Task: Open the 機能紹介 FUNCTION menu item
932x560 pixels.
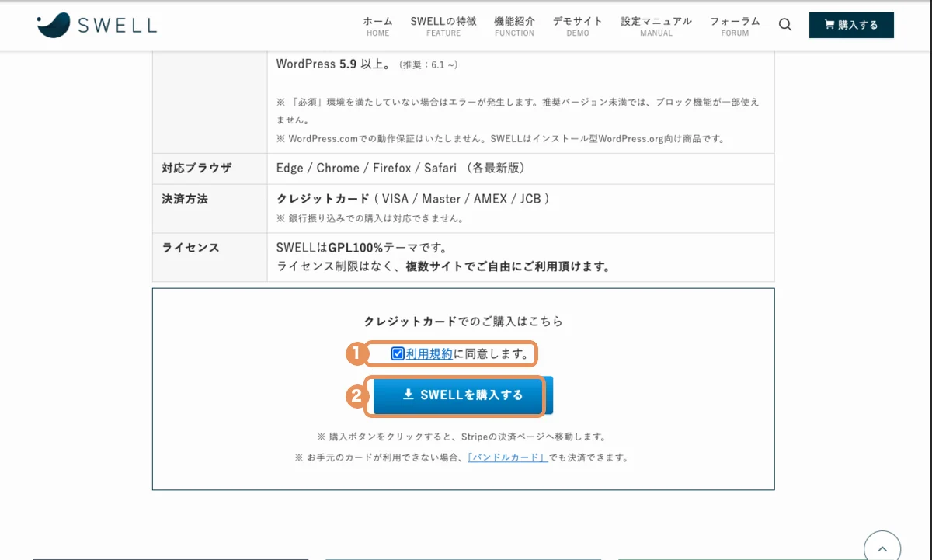Action: [514, 26]
